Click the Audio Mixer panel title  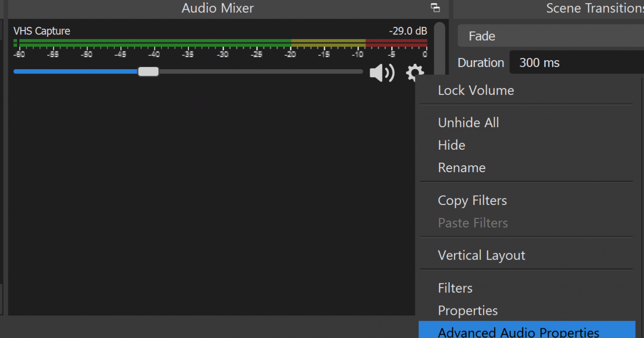tap(217, 8)
